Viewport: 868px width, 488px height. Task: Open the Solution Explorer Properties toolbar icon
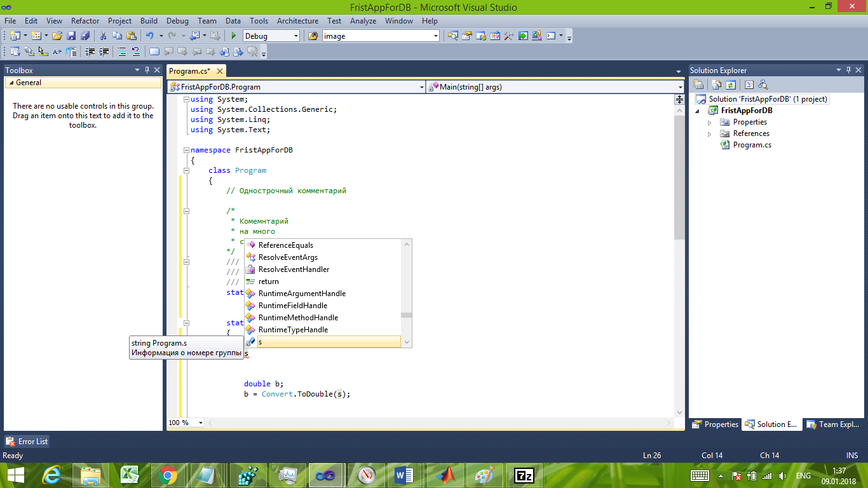coord(698,85)
